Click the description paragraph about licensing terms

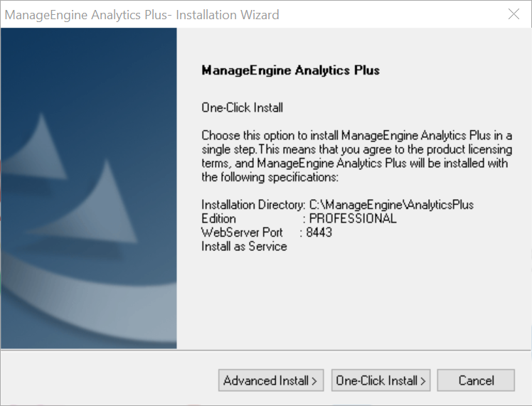pos(357,156)
